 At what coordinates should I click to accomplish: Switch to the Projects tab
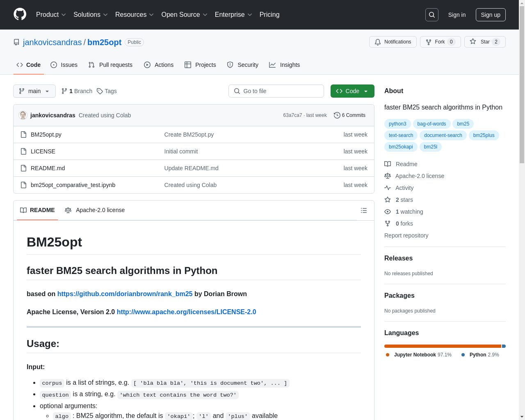click(x=200, y=65)
